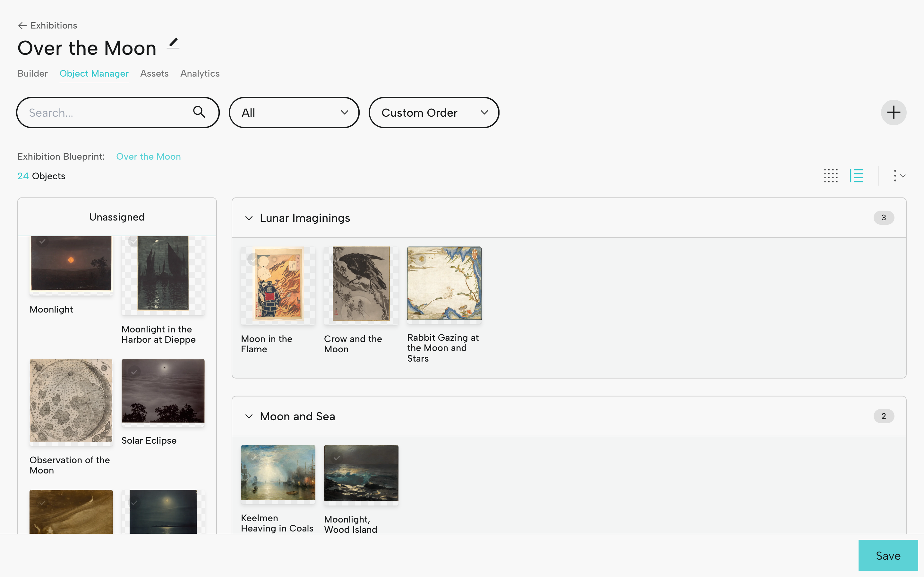Tick the checkmark on Moon in the Flame

pyautogui.click(x=253, y=260)
